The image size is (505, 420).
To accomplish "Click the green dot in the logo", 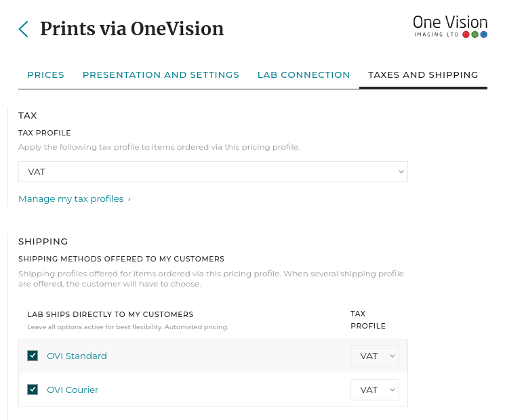I will tap(475, 35).
